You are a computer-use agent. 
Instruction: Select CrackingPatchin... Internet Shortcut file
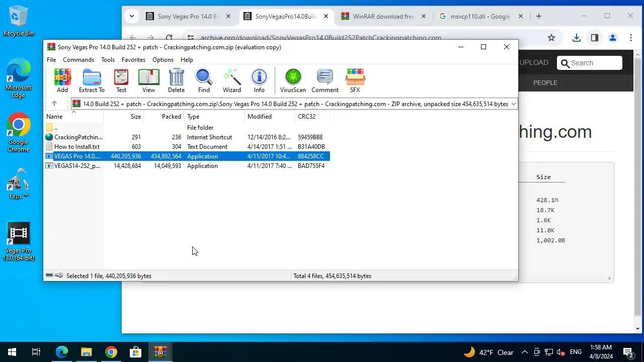click(x=187, y=137)
